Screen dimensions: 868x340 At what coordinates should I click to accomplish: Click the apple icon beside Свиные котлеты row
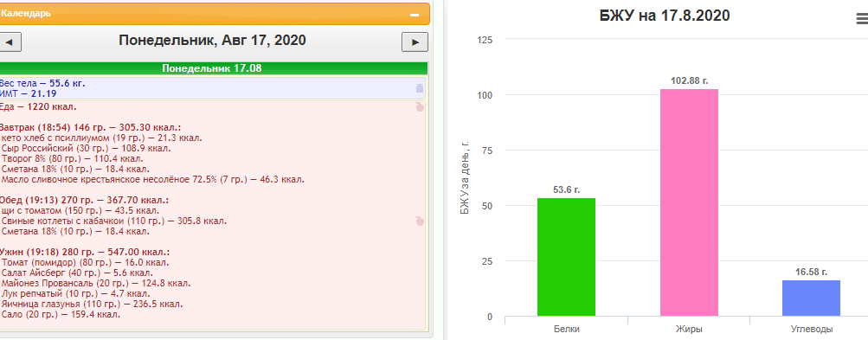pos(420,221)
